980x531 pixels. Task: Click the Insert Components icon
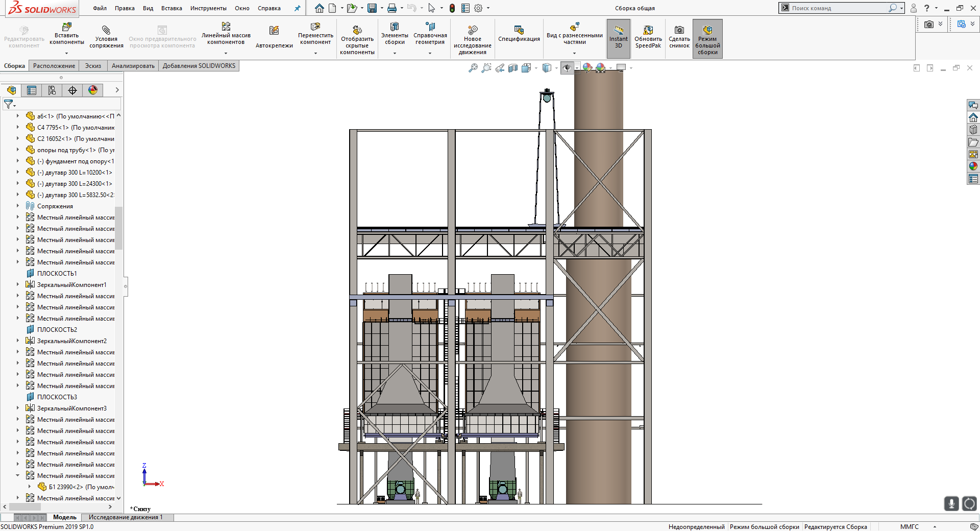(x=66, y=27)
